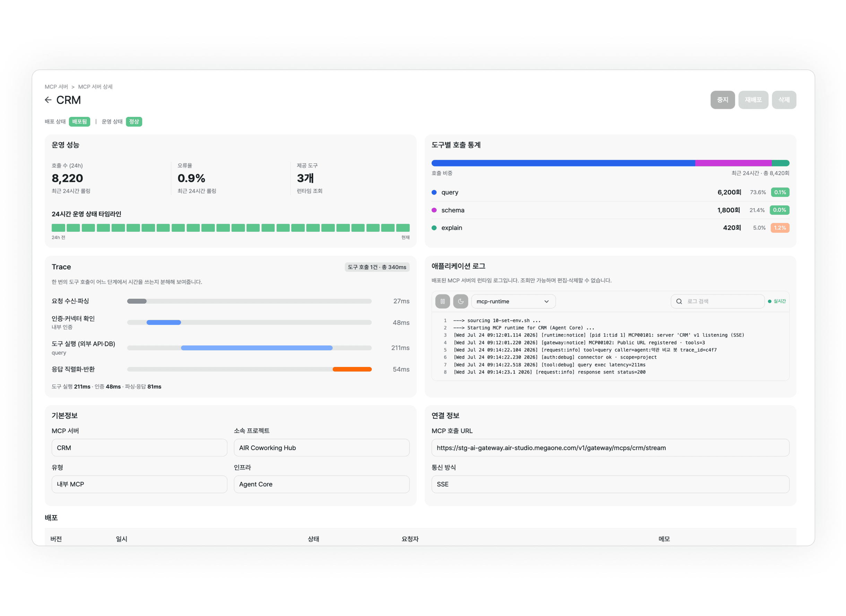Go to MCP 서버 breadcrumb link

click(x=56, y=87)
